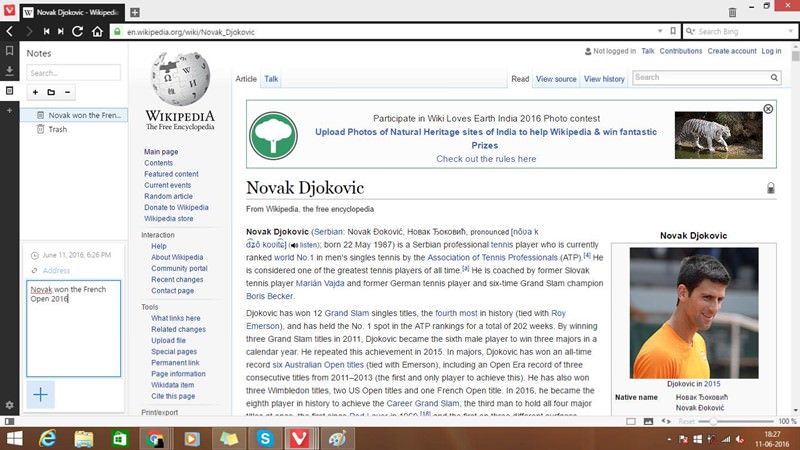Open the Boris Becker link

point(269,296)
